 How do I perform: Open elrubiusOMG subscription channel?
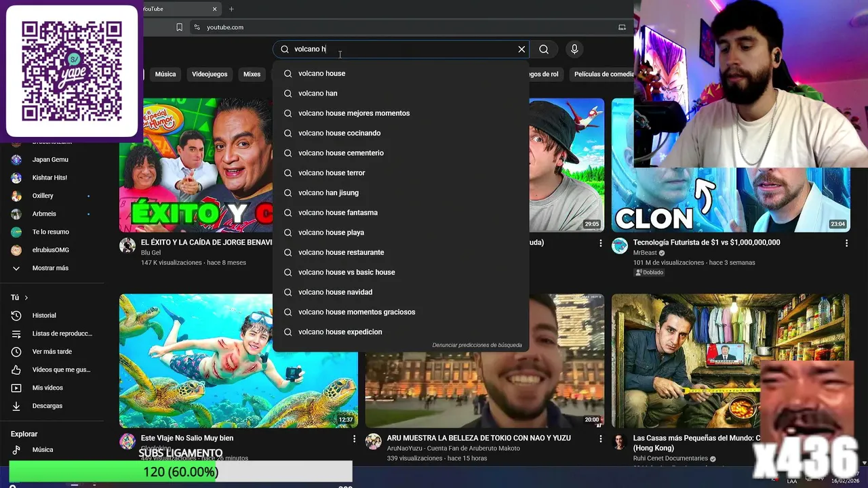pyautogui.click(x=52, y=250)
